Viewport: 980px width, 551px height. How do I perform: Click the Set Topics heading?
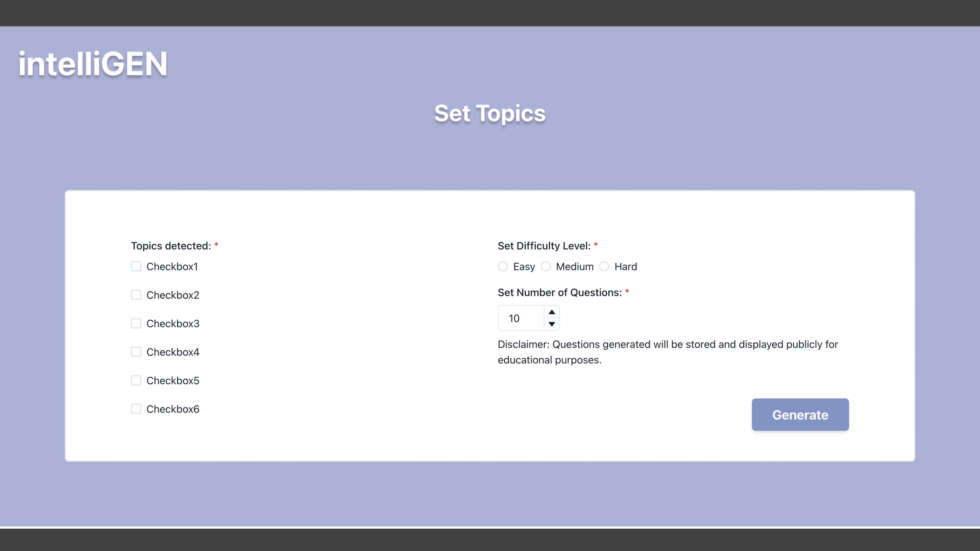click(490, 113)
